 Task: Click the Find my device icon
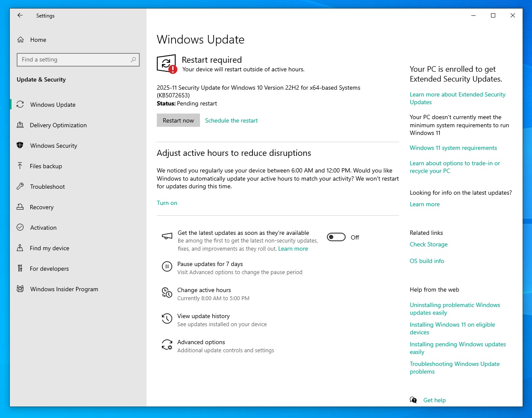20,248
